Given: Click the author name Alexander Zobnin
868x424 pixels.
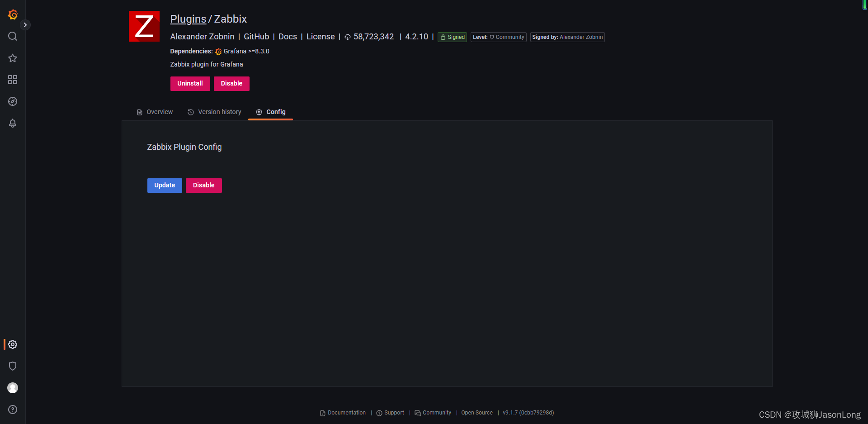Looking at the screenshot, I should click(x=202, y=37).
